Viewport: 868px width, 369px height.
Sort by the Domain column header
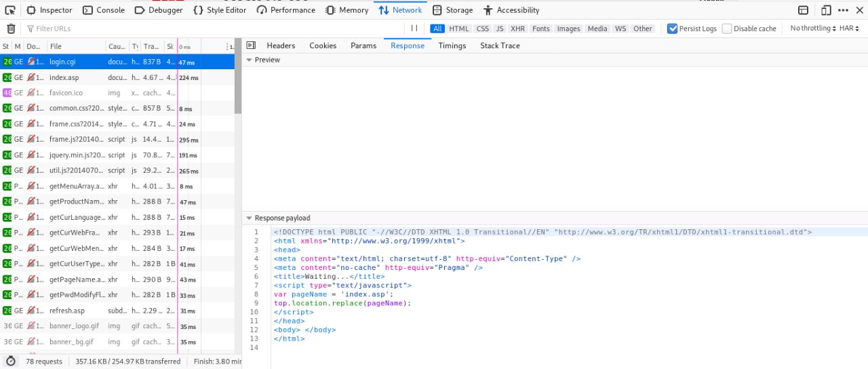(x=35, y=46)
